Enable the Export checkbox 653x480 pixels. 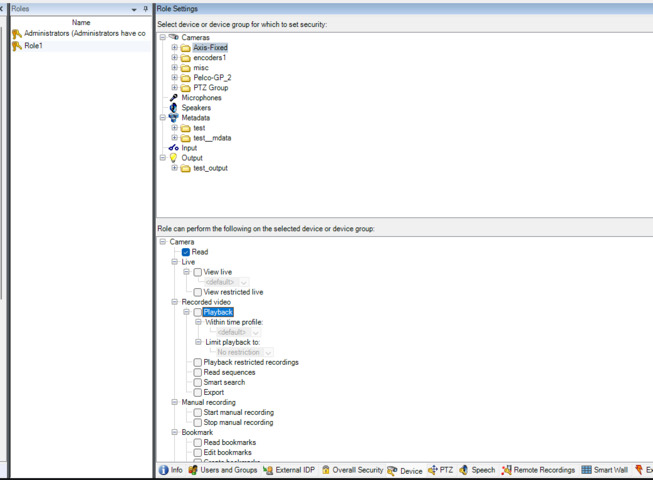pos(198,392)
